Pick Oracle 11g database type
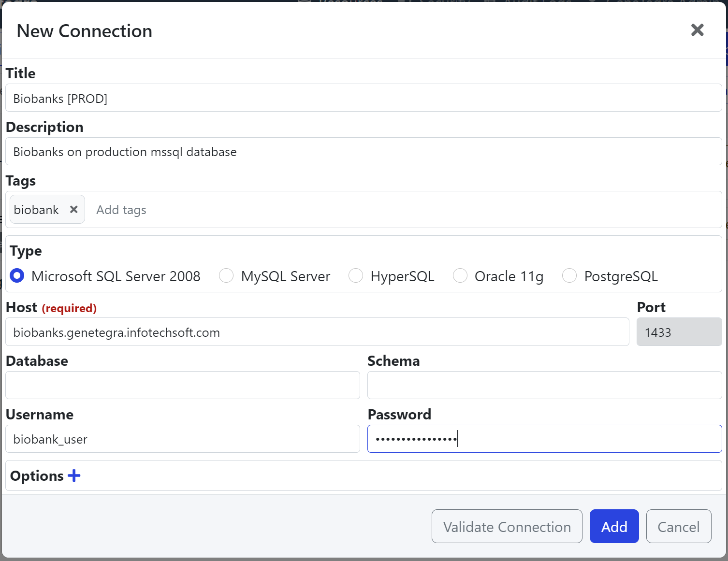The height and width of the screenshot is (561, 728). tap(460, 276)
